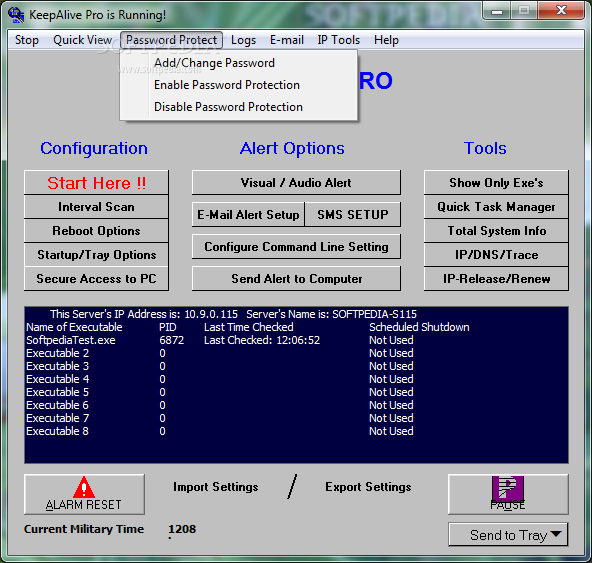Click the purple PAUSE button

tap(508, 494)
